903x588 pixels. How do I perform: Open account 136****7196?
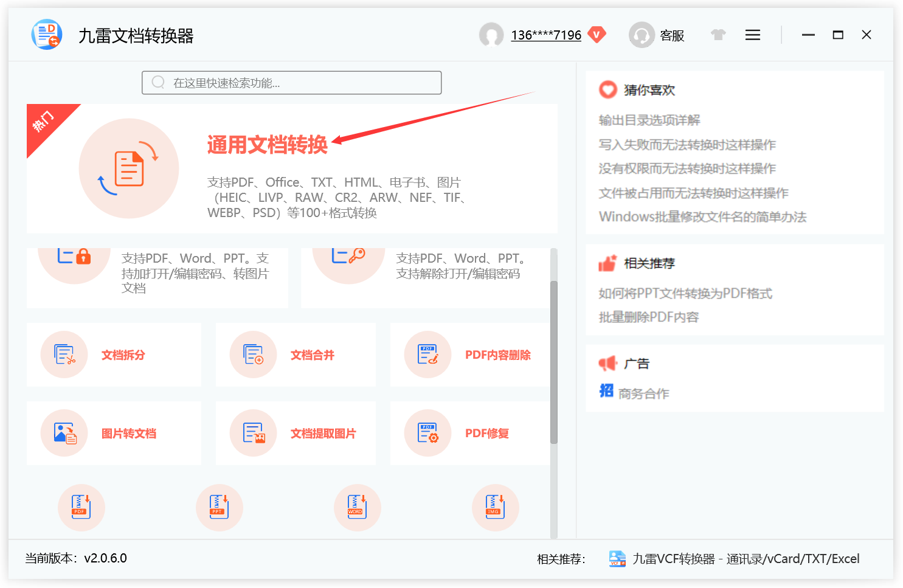tap(546, 35)
